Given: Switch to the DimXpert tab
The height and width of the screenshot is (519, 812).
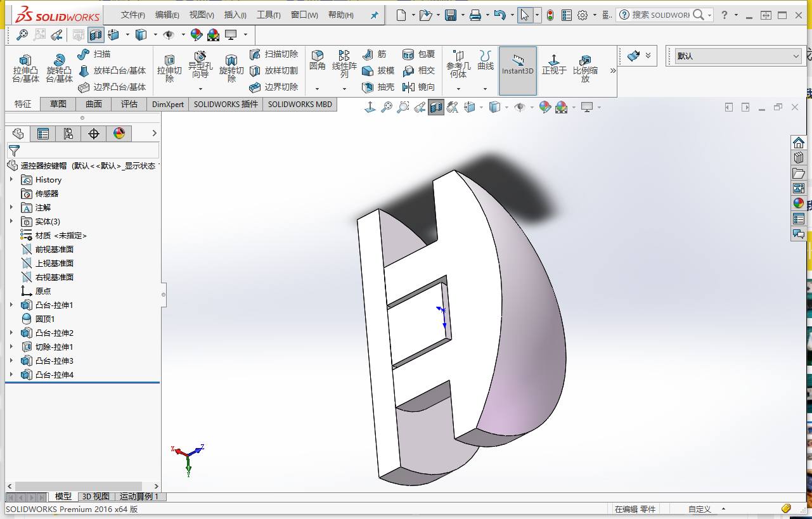Looking at the screenshot, I should click(x=168, y=104).
